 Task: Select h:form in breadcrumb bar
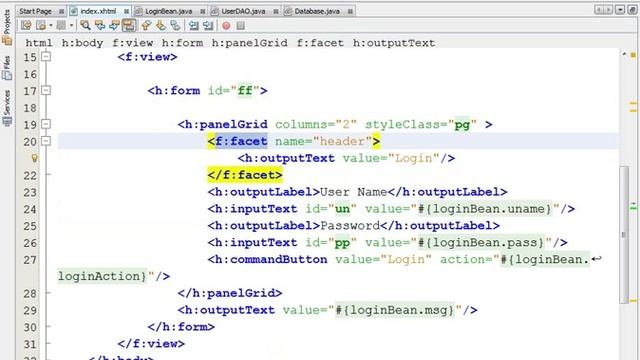click(x=182, y=43)
